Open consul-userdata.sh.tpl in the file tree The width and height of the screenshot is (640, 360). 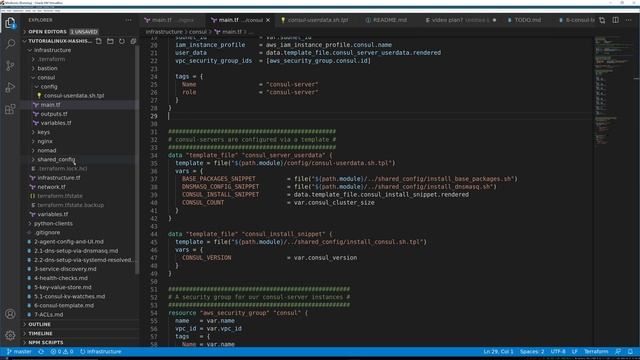[x=74, y=96]
